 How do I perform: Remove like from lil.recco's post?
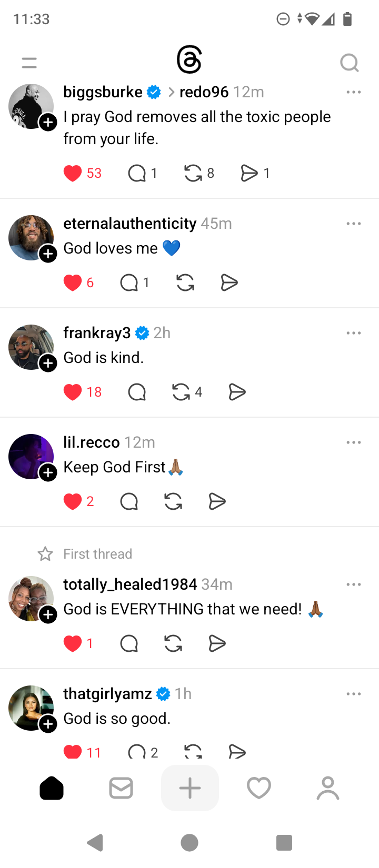coord(73,501)
